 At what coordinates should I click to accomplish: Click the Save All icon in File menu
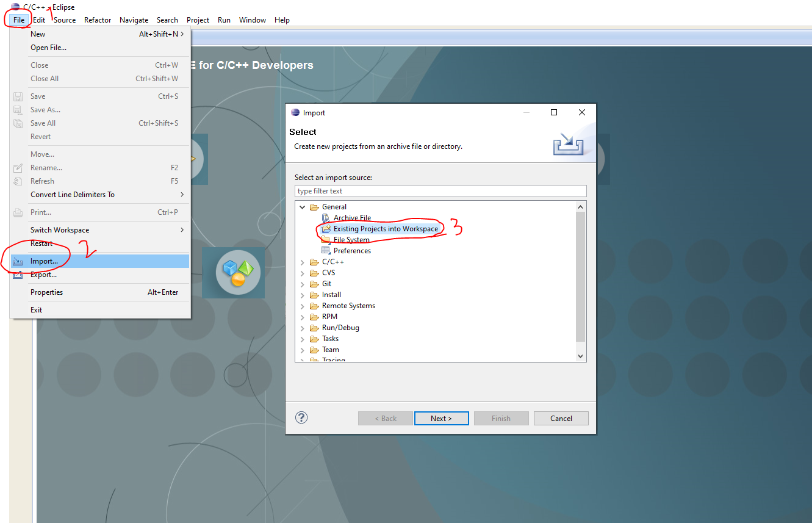pos(18,123)
